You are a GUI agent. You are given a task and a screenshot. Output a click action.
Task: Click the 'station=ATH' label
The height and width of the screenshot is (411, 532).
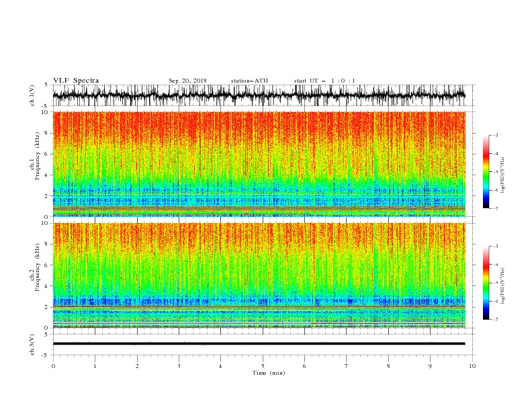[x=249, y=81]
